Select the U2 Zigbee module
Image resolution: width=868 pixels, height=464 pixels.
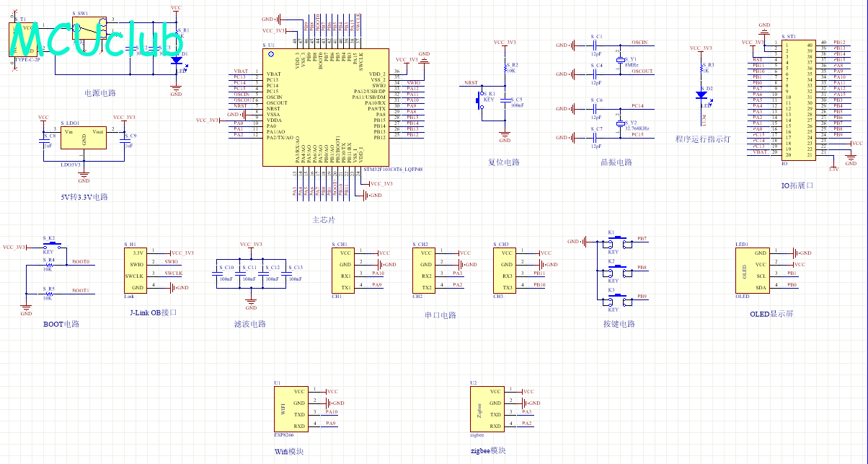point(487,409)
